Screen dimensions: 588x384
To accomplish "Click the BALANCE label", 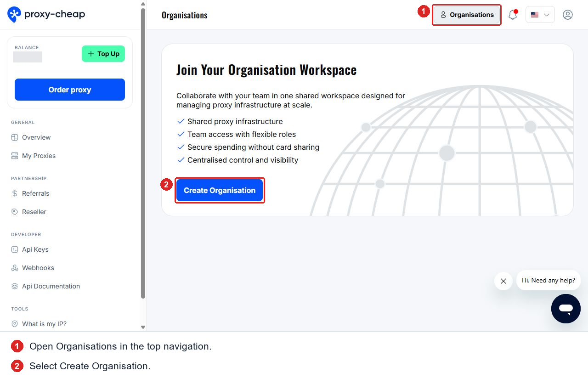I will 27,47.
